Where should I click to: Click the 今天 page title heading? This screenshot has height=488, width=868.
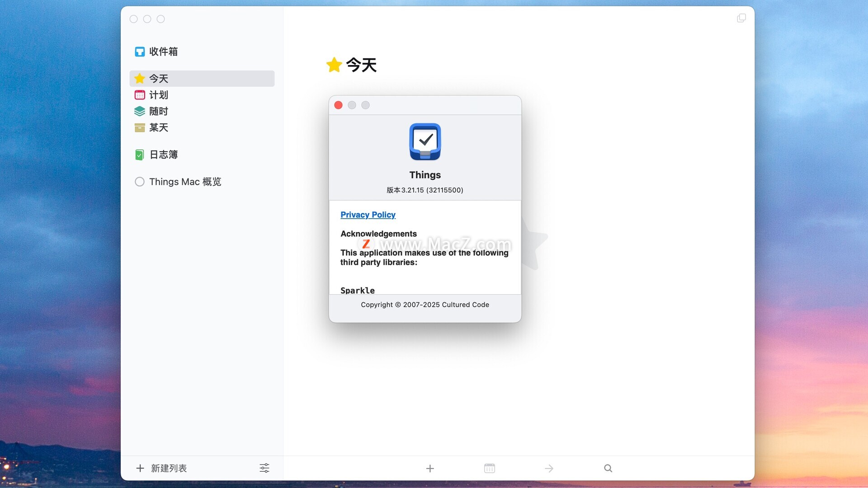click(361, 65)
